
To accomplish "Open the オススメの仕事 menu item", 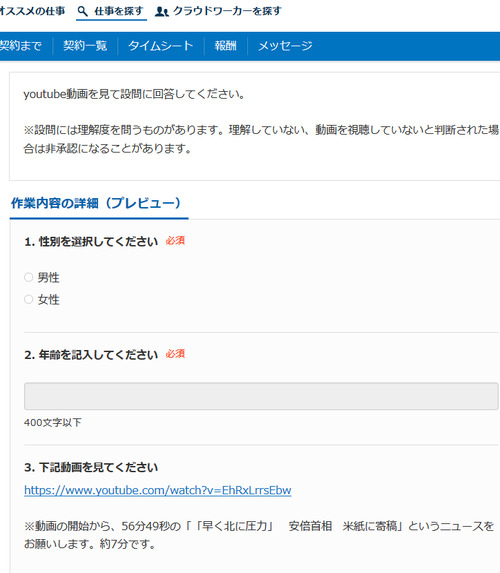I will coord(32,11).
